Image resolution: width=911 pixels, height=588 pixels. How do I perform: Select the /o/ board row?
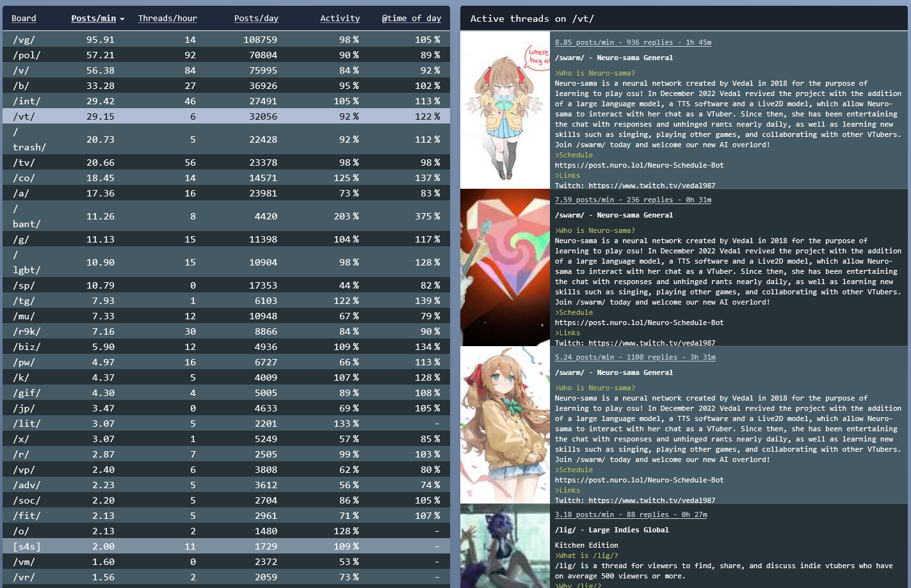(x=227, y=530)
